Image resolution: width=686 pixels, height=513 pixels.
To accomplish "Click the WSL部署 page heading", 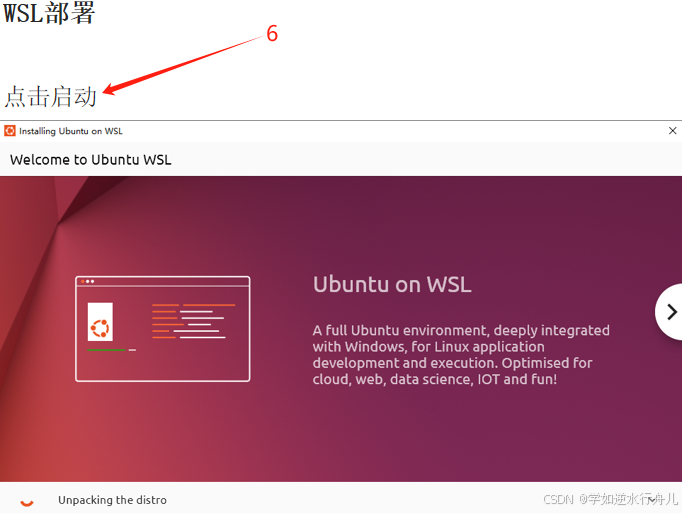I will pos(49,13).
